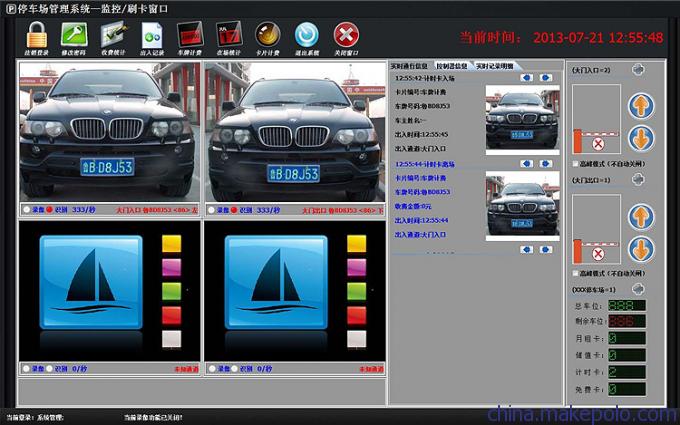
Task: Click the stored-value card (储值卡) counter display
Action: coord(627,355)
